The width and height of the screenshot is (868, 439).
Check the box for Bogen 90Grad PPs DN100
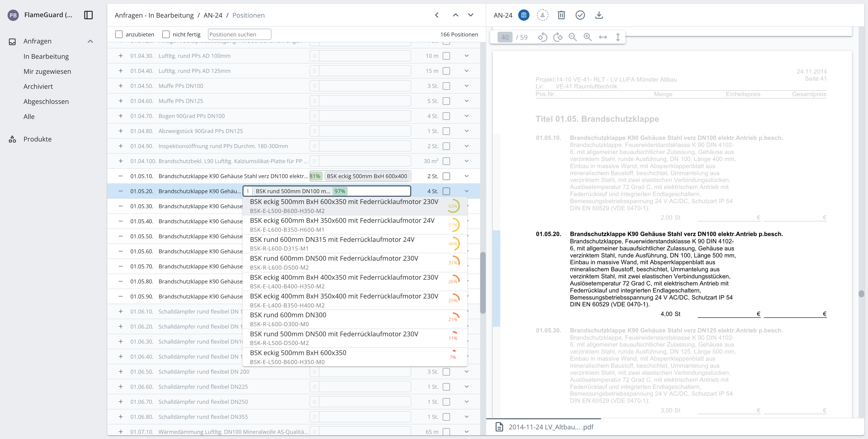tap(446, 116)
